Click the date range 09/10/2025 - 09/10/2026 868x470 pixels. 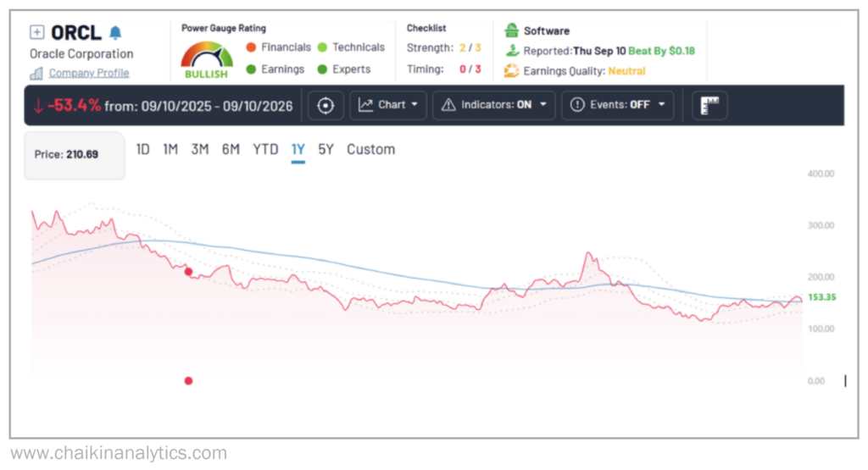[216, 106]
